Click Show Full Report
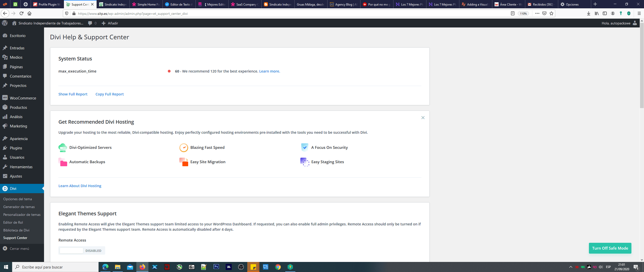644x272 pixels. [x=73, y=94]
